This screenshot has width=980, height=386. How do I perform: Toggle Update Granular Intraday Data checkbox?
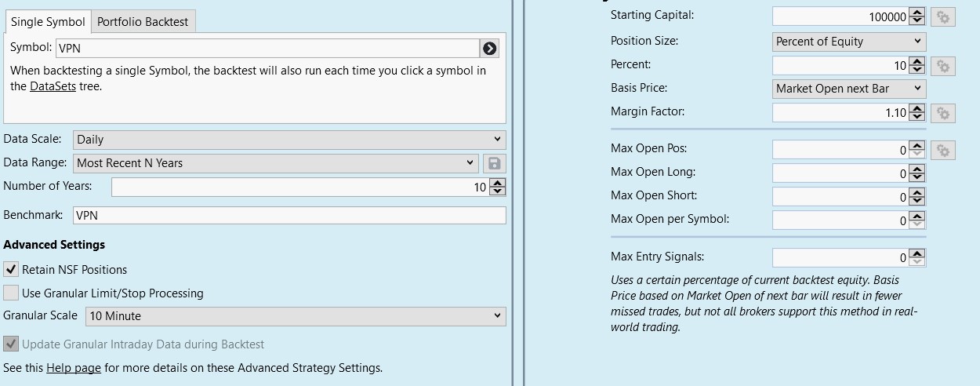tap(11, 344)
